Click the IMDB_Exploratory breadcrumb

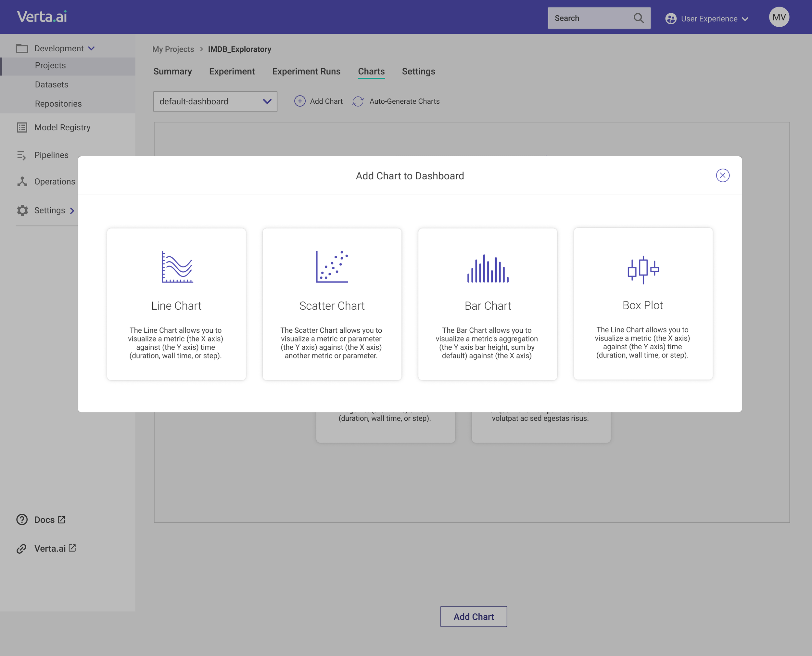click(239, 49)
